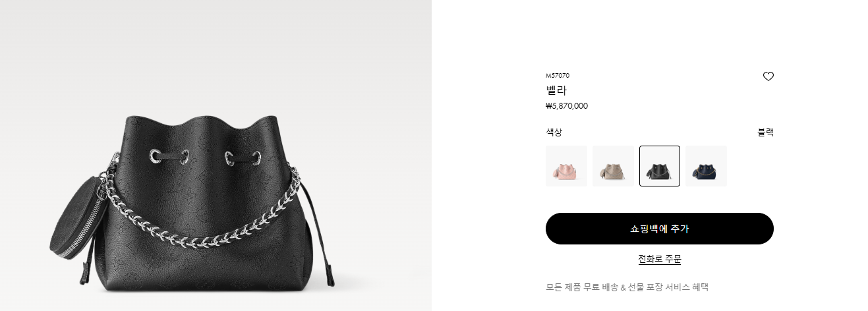Click the right drawstring eyelet on the bag
Screen dimensions: 868x311
(231, 157)
